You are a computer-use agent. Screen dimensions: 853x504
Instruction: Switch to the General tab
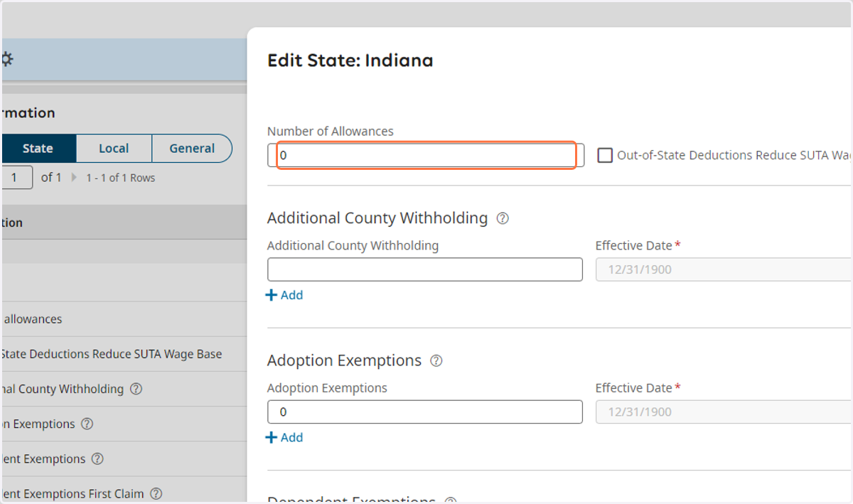[x=192, y=149]
